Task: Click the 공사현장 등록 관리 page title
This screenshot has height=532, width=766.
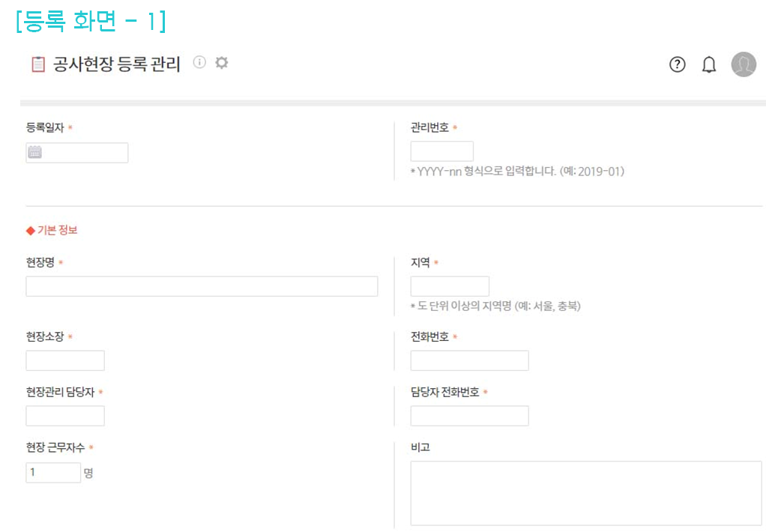Action: [117, 64]
